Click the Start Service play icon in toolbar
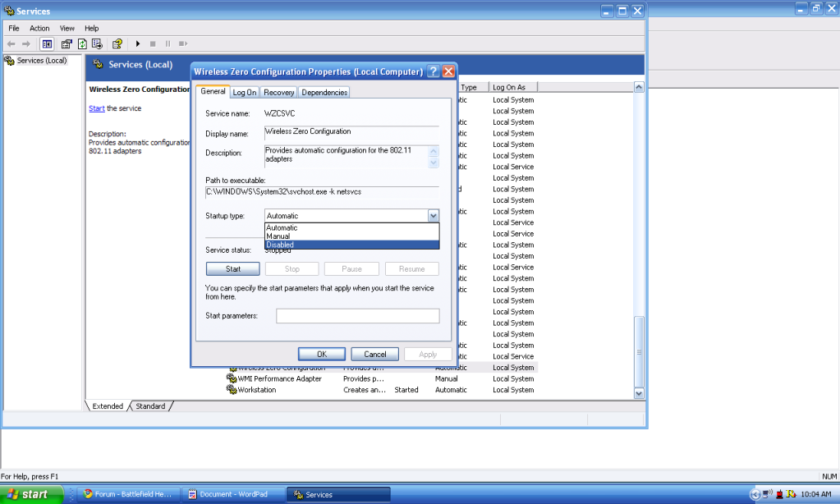 point(138,44)
